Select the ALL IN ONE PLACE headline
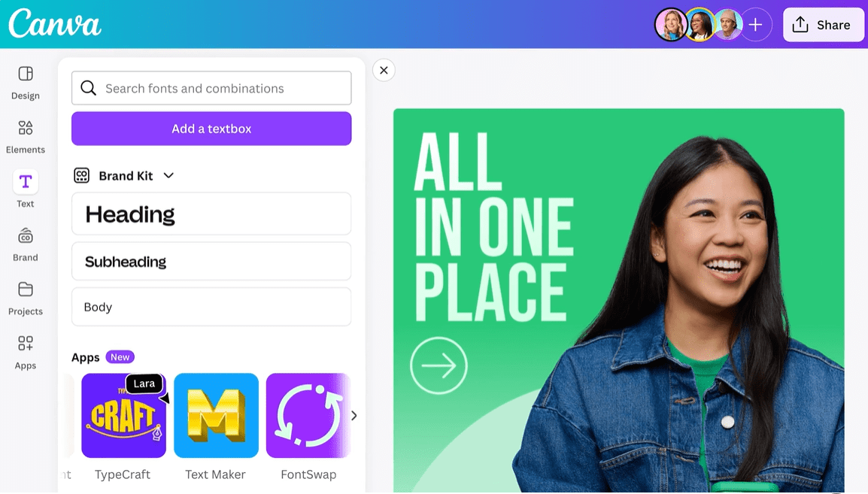Viewport: 868px width, 494px height. [493, 226]
